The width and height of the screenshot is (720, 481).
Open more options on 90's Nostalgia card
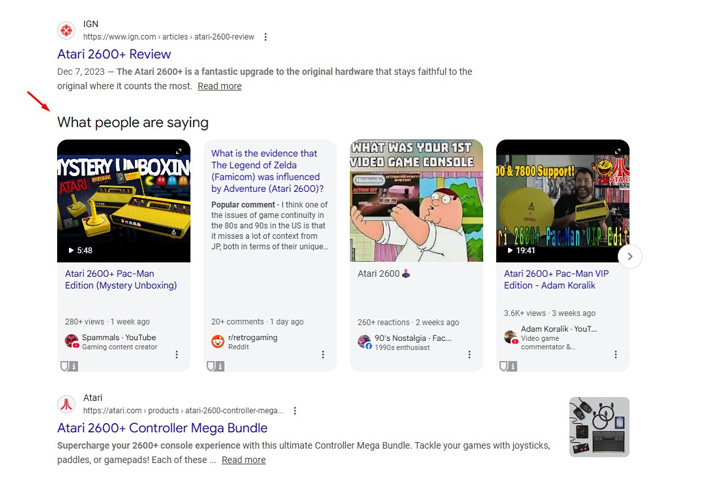tap(470, 354)
